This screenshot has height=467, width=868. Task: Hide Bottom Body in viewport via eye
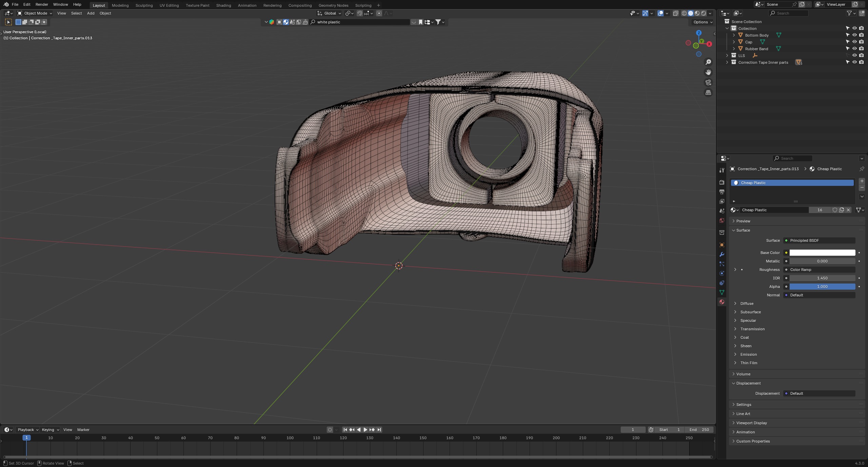[x=854, y=35]
